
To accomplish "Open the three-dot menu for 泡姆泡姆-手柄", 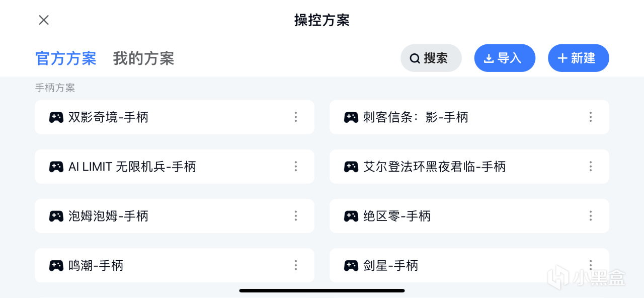I will click(x=295, y=215).
